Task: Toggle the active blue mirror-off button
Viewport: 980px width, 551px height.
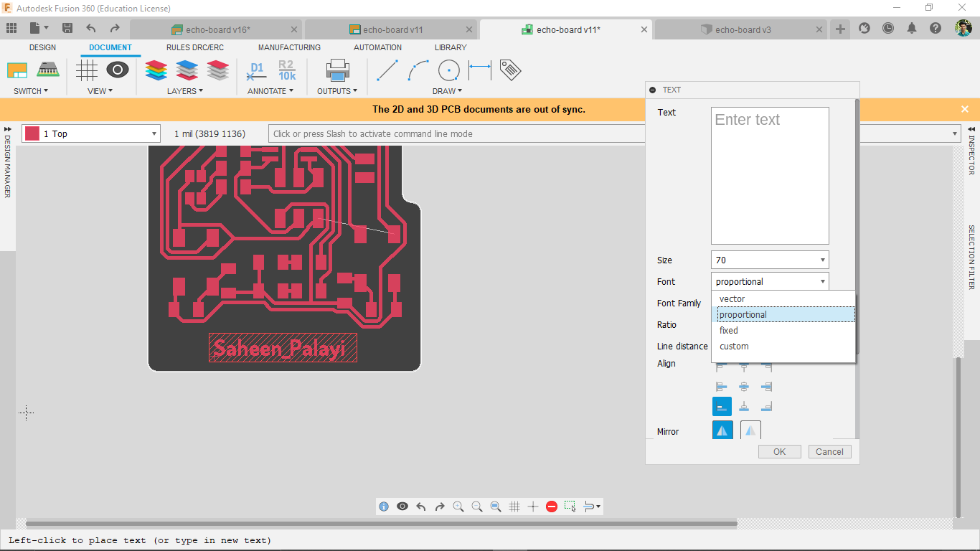Action: (722, 430)
